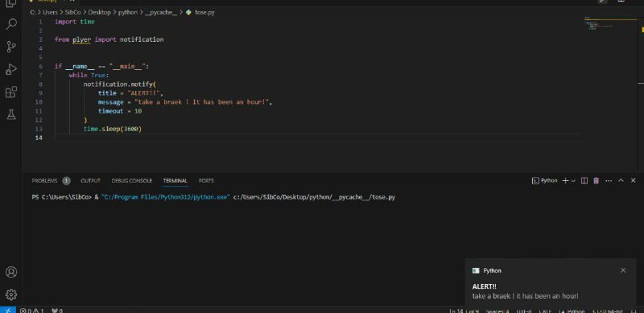
Task: Click line number 8 in gutter
Action: pyautogui.click(x=40, y=84)
